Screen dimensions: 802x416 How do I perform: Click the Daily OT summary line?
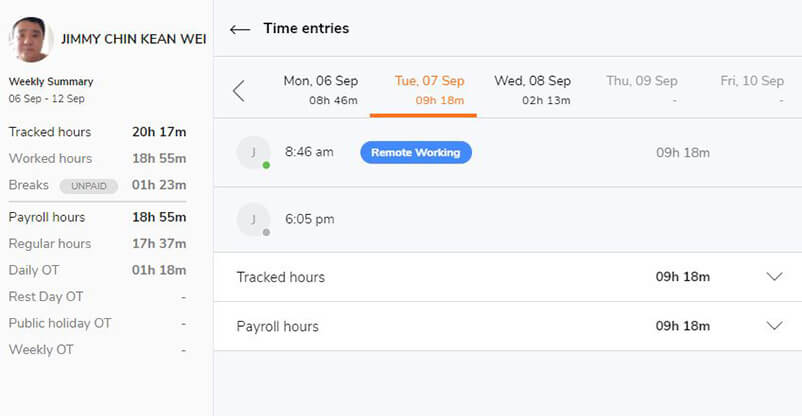tap(97, 270)
